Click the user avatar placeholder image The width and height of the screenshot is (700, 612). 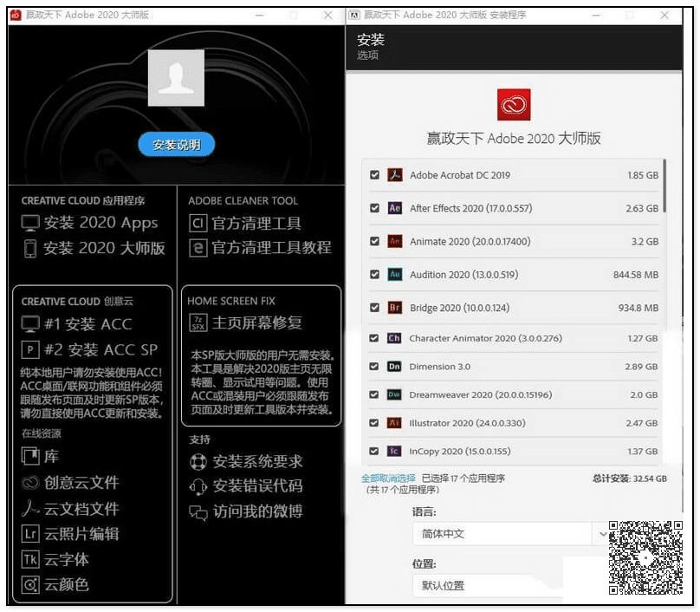tap(177, 78)
